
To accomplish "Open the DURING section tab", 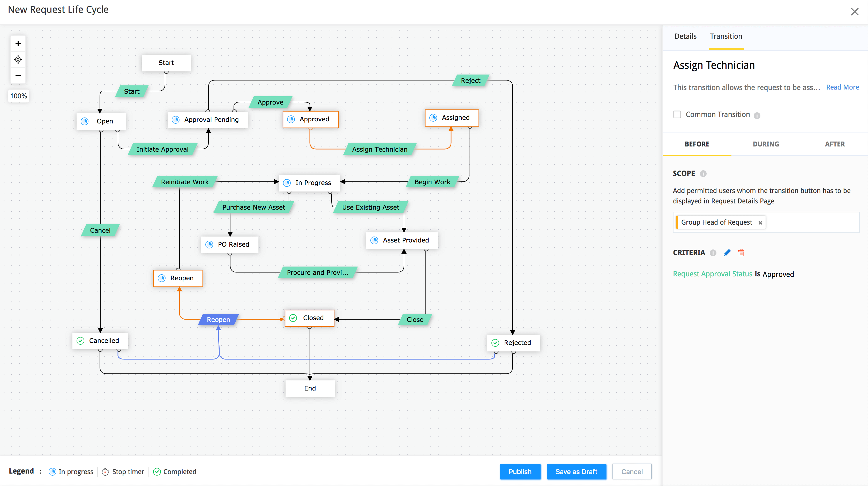I will [766, 144].
